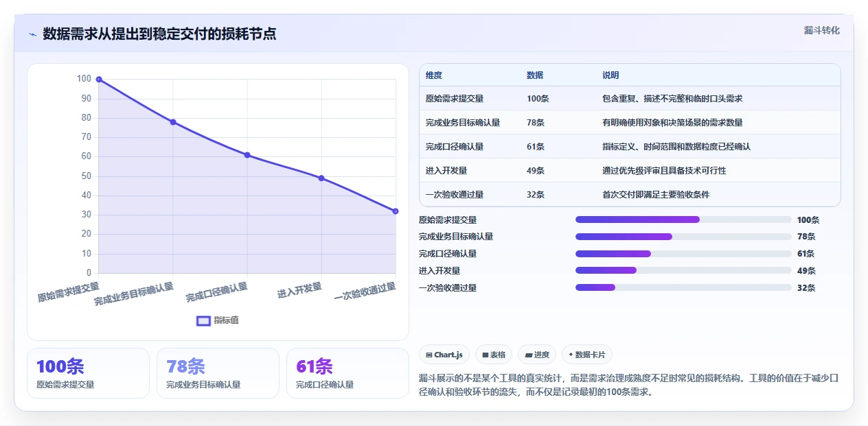Click the 有明确使用对象和决策场景的需求数量 description
The height and width of the screenshot is (426, 868).
click(x=672, y=123)
